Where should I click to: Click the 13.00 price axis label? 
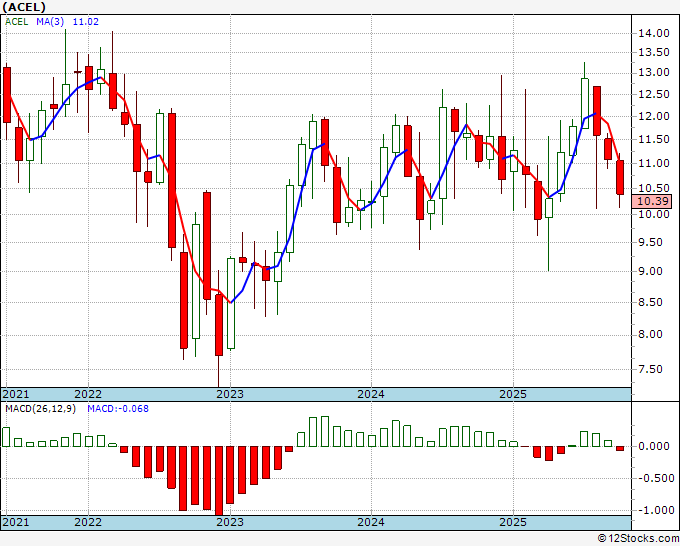pos(654,72)
